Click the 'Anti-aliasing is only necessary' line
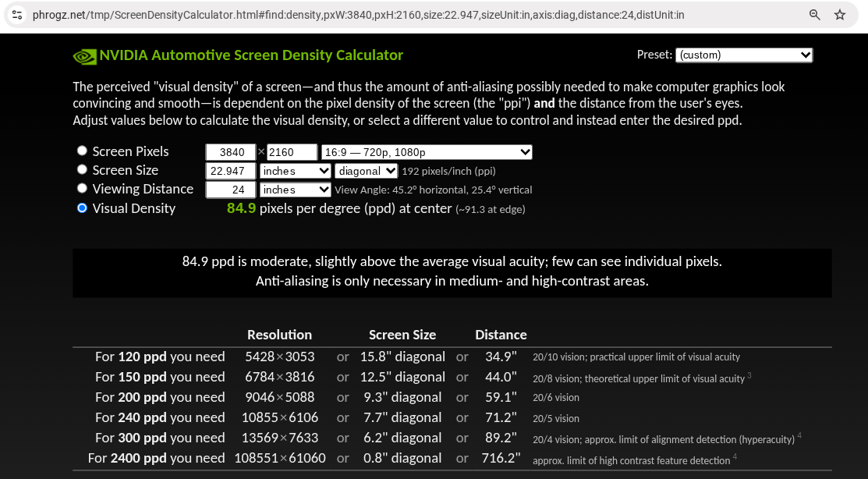Viewport: 868px width, 479px height. pyautogui.click(x=452, y=282)
